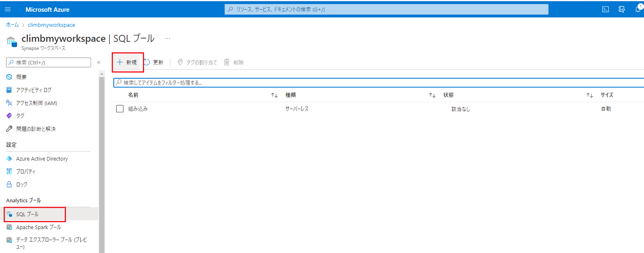
Task: Focus the item filter search field
Action: click(378, 83)
